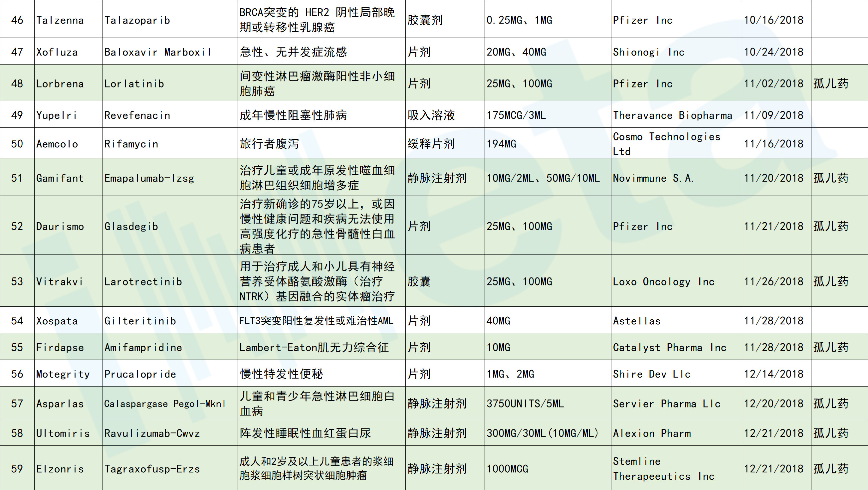The height and width of the screenshot is (490, 868).
Task: Select the Lorlatinib cell
Action: pyautogui.click(x=170, y=83)
